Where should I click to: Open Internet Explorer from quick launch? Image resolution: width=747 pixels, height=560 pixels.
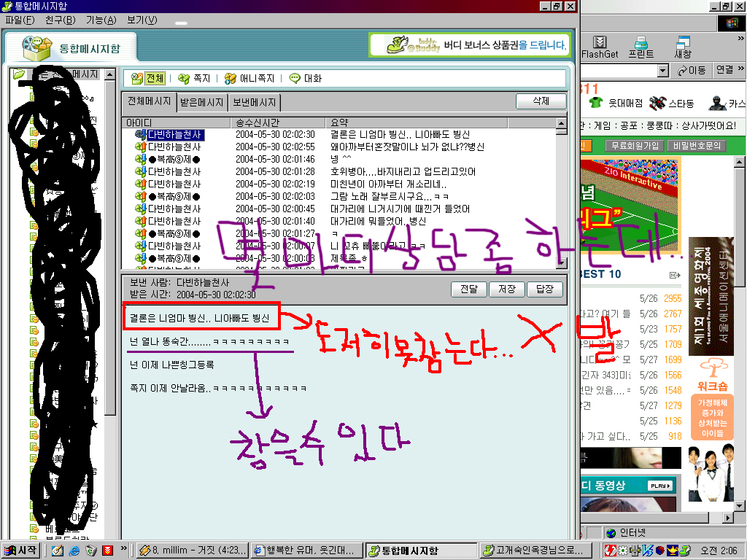click(x=74, y=551)
